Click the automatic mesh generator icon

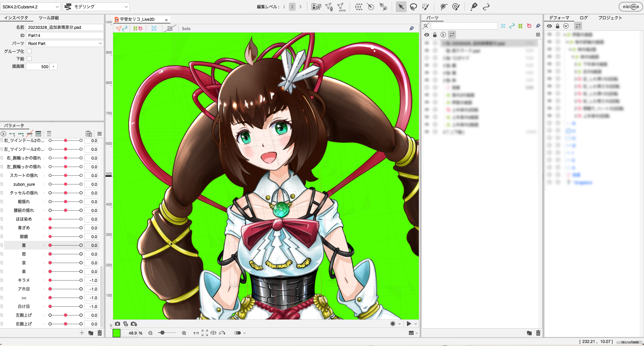click(341, 7)
